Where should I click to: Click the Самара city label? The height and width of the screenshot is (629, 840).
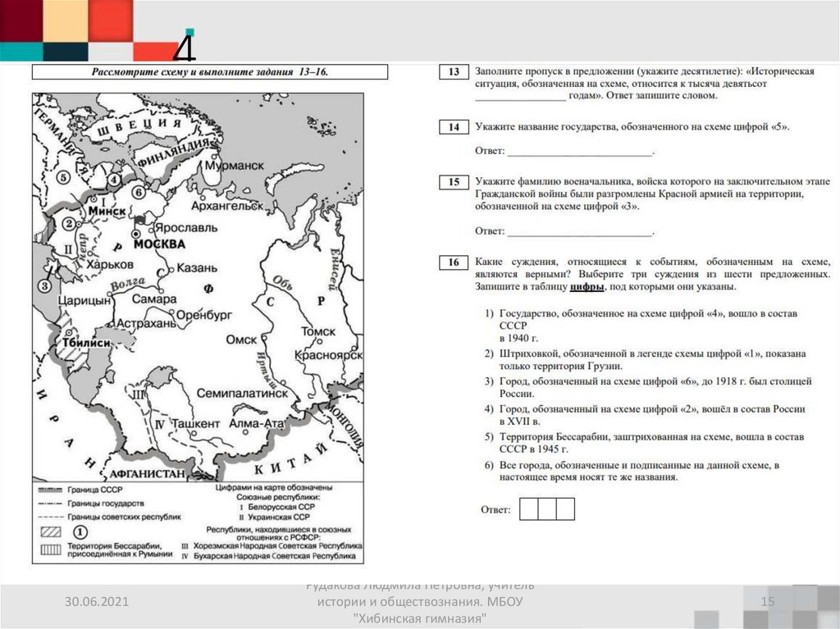(154, 299)
